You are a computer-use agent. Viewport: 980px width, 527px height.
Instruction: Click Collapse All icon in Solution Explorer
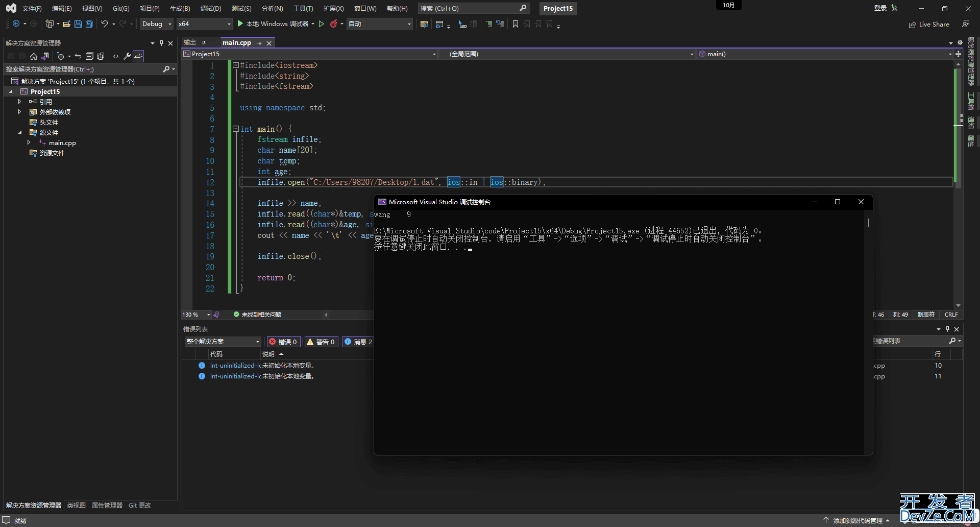89,56
